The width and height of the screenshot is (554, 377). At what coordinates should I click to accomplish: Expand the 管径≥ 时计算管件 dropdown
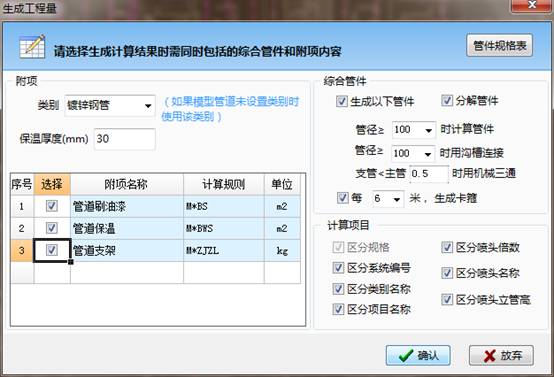(413, 130)
